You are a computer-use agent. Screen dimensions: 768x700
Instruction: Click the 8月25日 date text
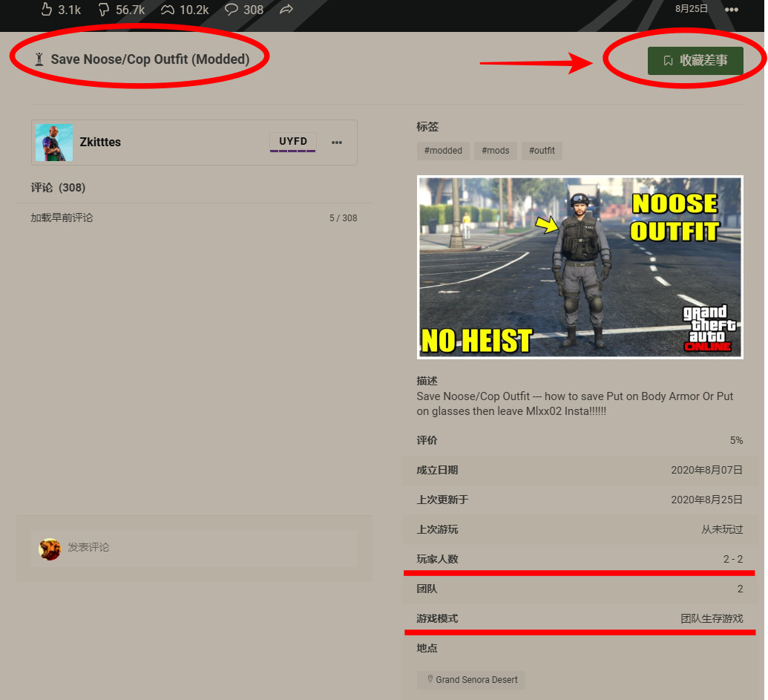(x=691, y=9)
